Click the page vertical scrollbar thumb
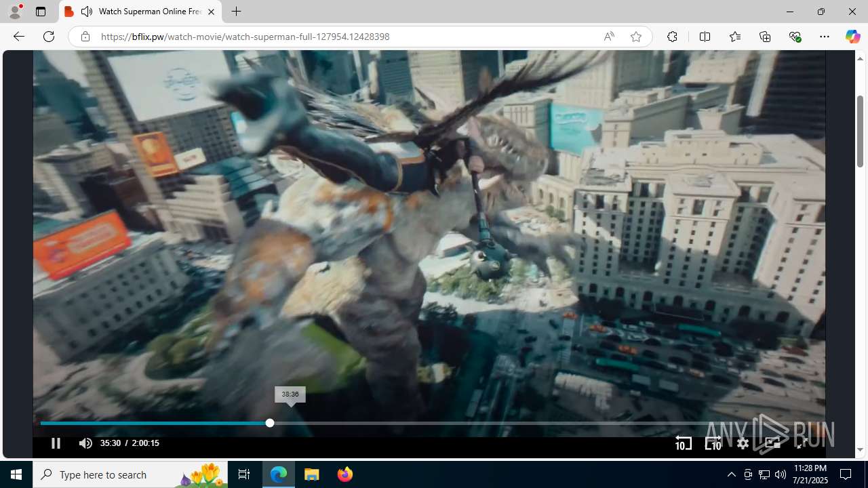This screenshot has height=488, width=868. (860, 131)
